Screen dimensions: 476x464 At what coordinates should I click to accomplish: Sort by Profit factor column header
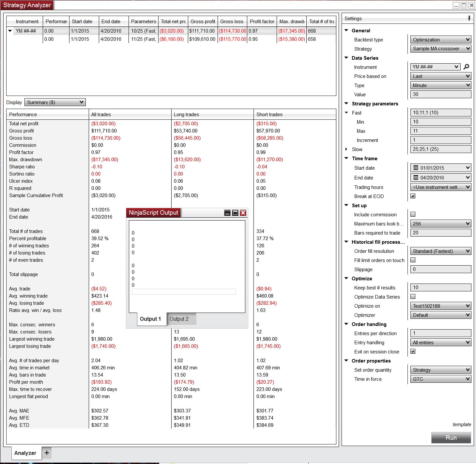tap(262, 22)
